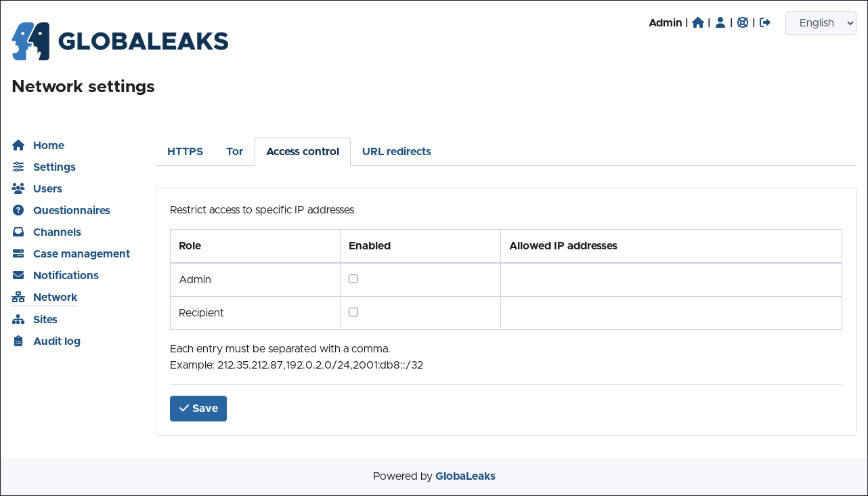
Task: Click the people icon beside Users
Action: 18,188
